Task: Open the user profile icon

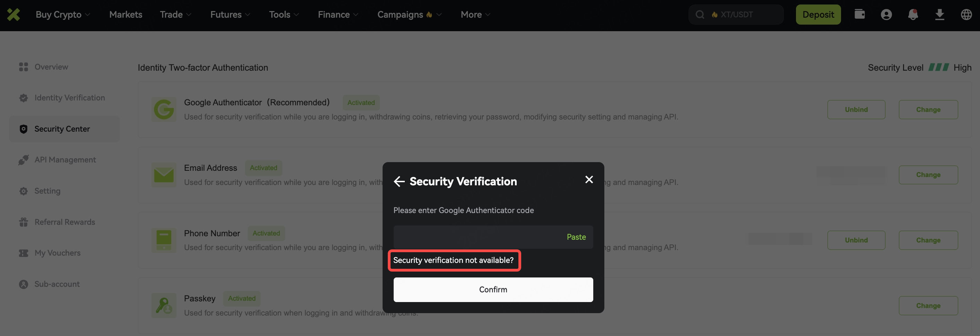Action: pos(886,15)
